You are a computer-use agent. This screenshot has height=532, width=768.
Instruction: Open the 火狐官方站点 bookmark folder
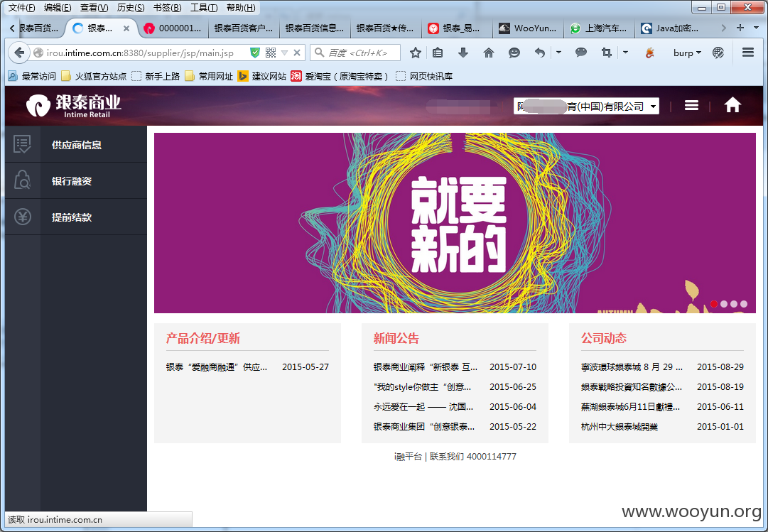(x=94, y=76)
